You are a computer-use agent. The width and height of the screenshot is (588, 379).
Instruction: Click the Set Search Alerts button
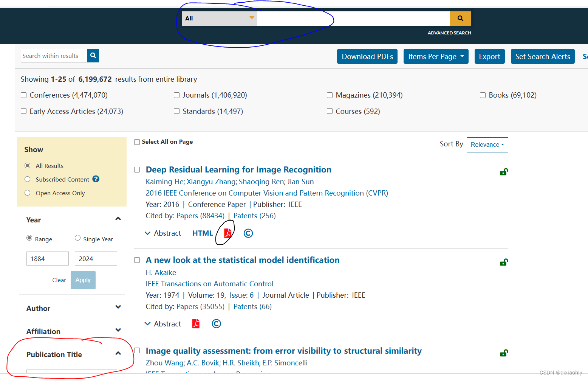coord(543,56)
